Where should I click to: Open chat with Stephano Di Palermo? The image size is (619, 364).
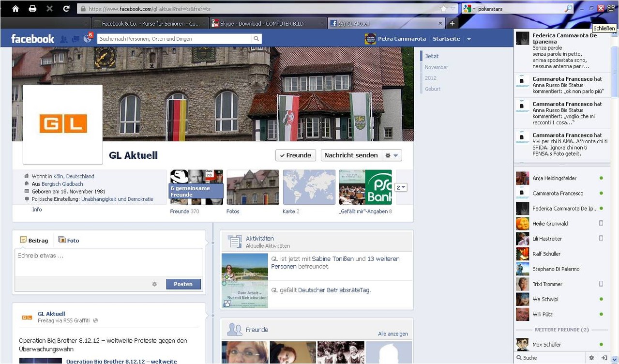tap(561, 269)
